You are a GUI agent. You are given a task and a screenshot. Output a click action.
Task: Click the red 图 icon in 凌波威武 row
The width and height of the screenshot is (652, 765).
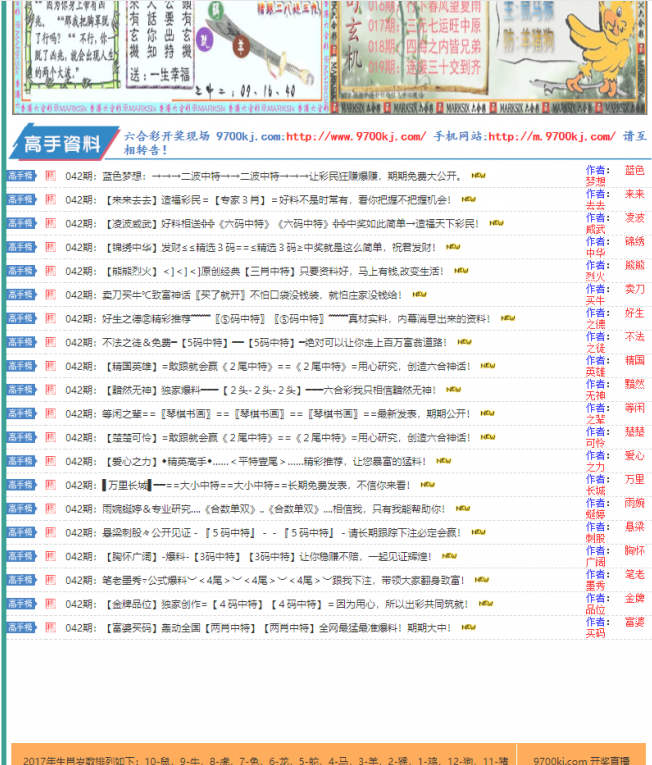(50, 223)
